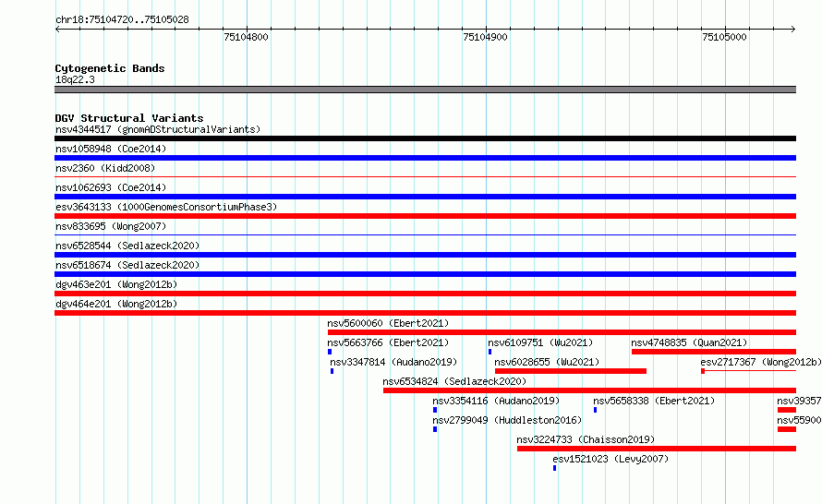Viewport: 822px width, 504px height.
Task: Click the dgv463e201 (Wong2012b) label
Action: pos(116,284)
